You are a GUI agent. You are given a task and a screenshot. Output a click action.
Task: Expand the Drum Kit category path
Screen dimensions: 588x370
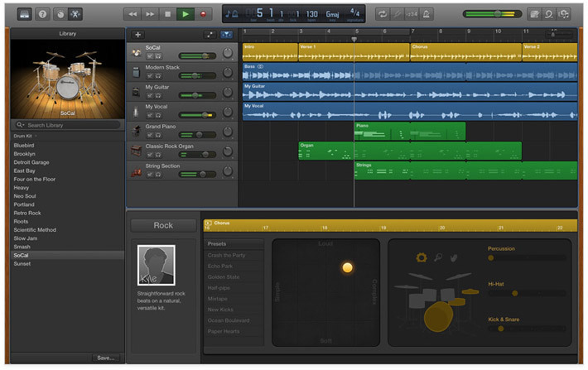pyautogui.click(x=27, y=134)
